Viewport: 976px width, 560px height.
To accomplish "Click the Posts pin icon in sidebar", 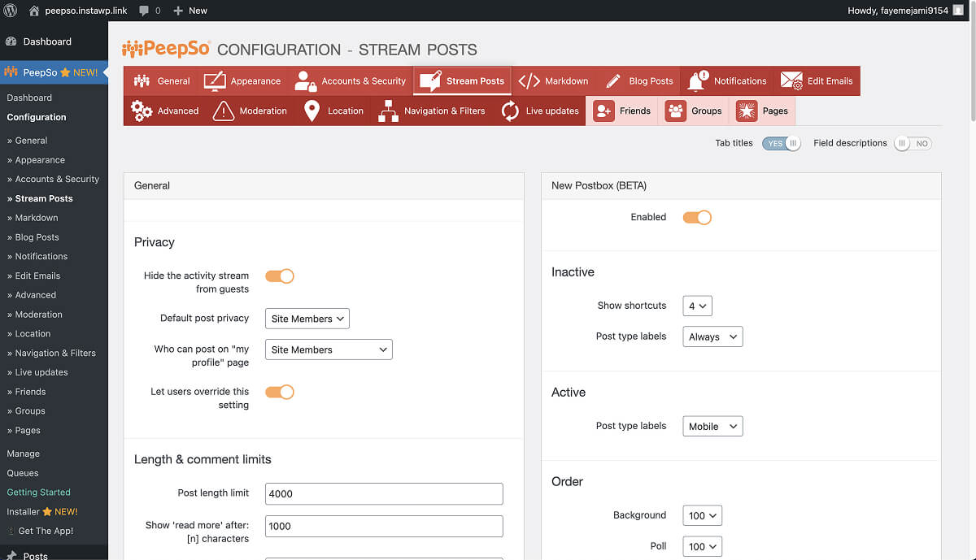I will click(x=11, y=556).
